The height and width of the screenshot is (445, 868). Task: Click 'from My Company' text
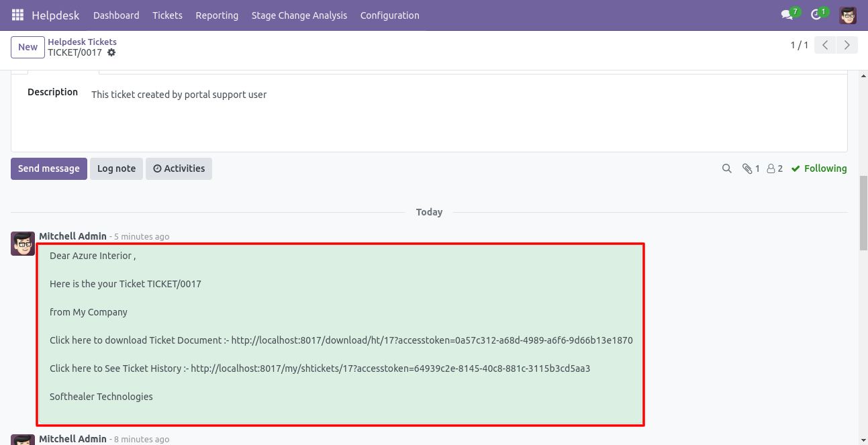[x=89, y=312]
